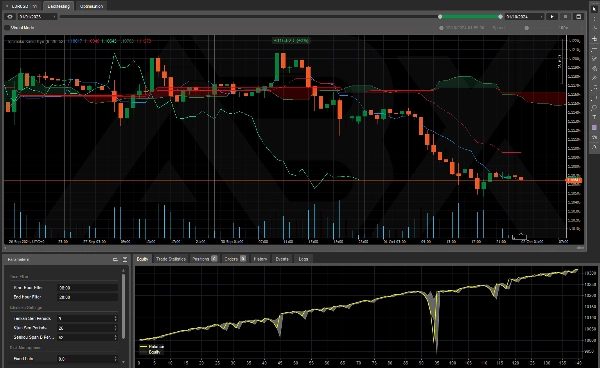This screenshot has width=600, height=368.
Task: Select the text (T) annotation tool
Action: coord(594,117)
